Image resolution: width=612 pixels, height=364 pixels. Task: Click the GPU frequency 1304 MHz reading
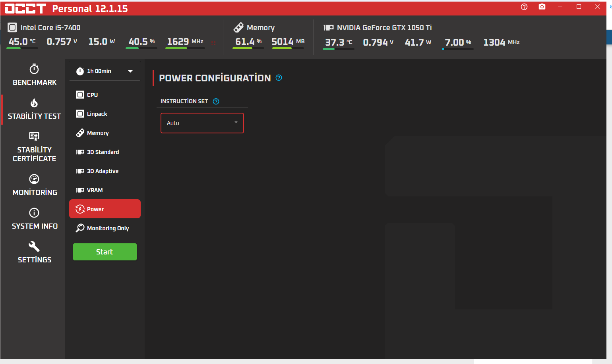click(502, 42)
